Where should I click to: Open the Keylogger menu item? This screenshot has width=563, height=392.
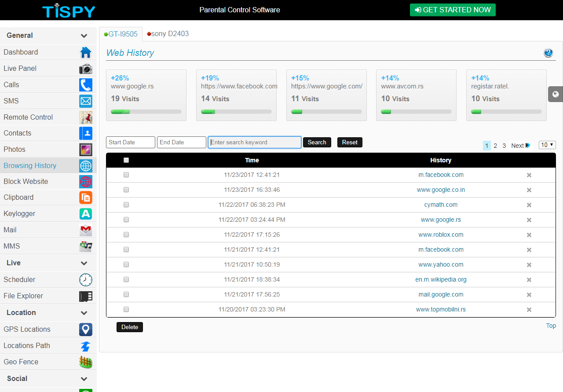point(48,214)
